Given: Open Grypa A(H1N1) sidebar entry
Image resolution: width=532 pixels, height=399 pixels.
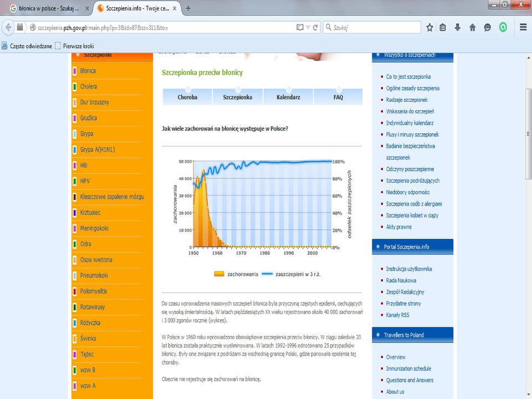Looking at the screenshot, I should pos(98,149).
